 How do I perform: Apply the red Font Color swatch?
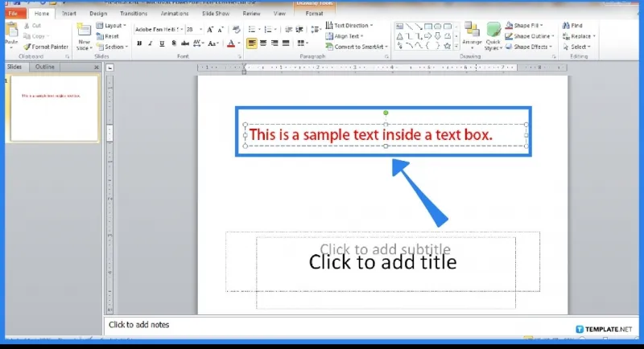click(x=231, y=43)
